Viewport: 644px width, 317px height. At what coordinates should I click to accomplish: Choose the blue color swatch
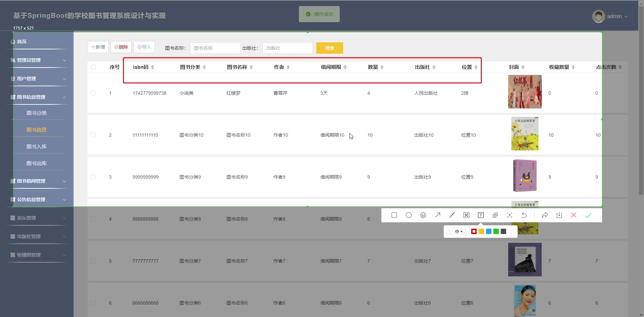pyautogui.click(x=489, y=231)
